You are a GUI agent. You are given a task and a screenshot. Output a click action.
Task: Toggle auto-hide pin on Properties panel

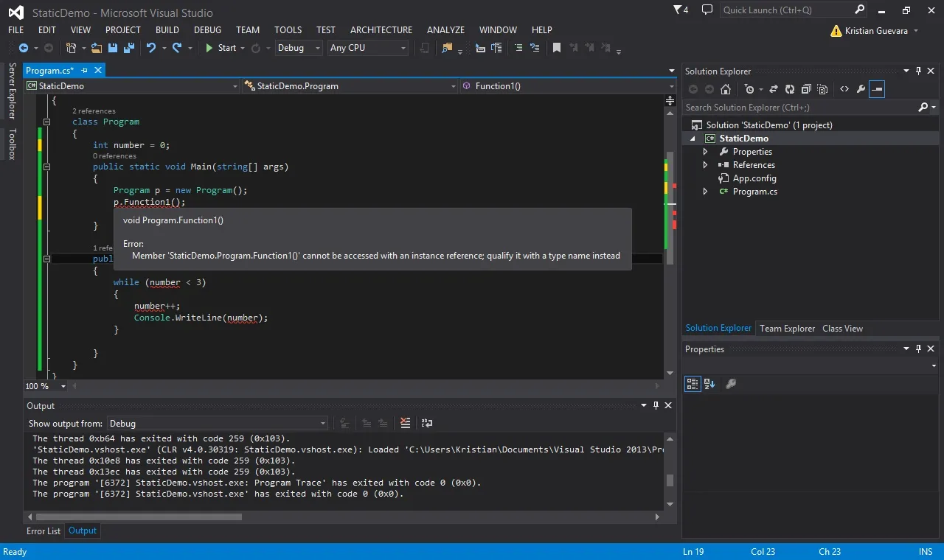coord(919,349)
